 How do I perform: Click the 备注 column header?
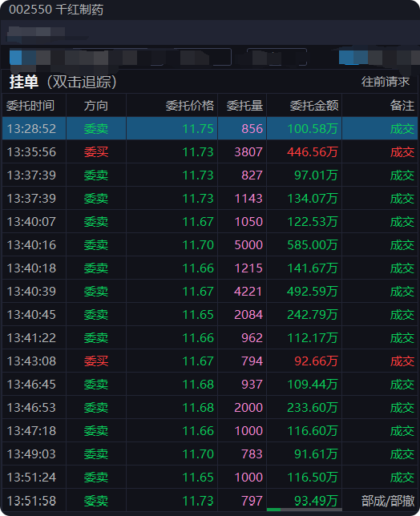tap(402, 106)
